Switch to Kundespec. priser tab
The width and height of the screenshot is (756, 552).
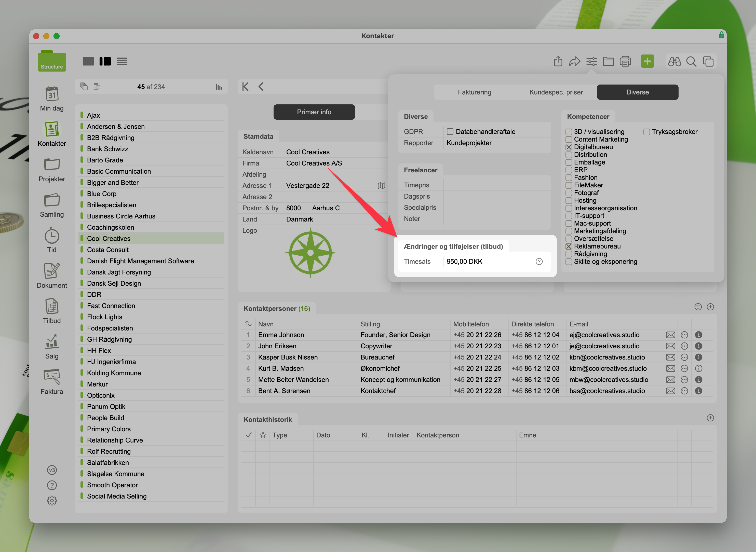point(556,92)
